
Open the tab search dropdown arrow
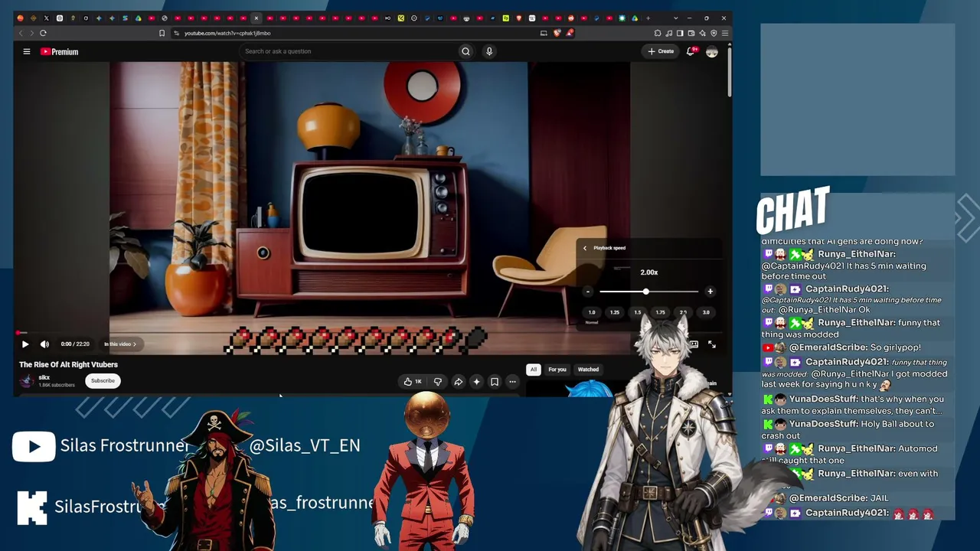click(676, 18)
